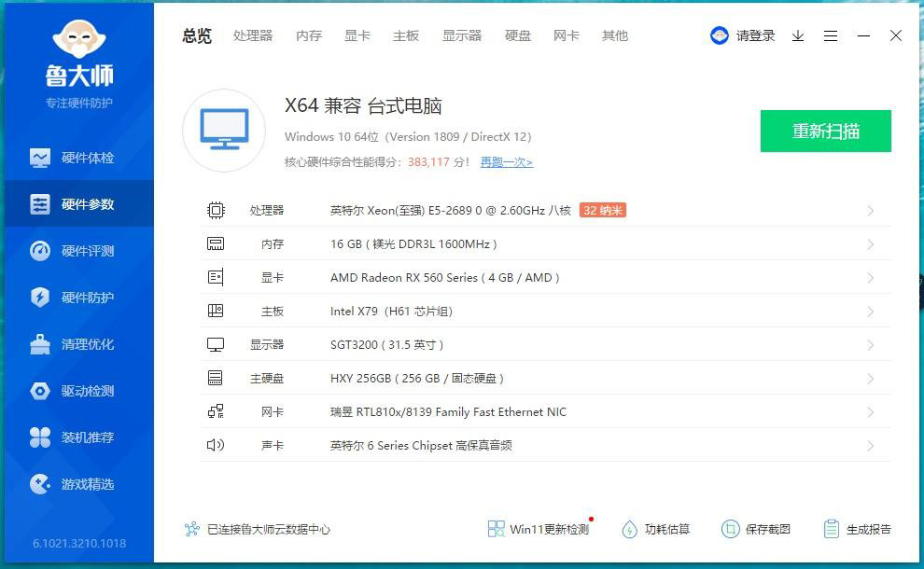This screenshot has width=924, height=569.
Task: Expand the 内存 row chevron
Action: pyautogui.click(x=871, y=244)
